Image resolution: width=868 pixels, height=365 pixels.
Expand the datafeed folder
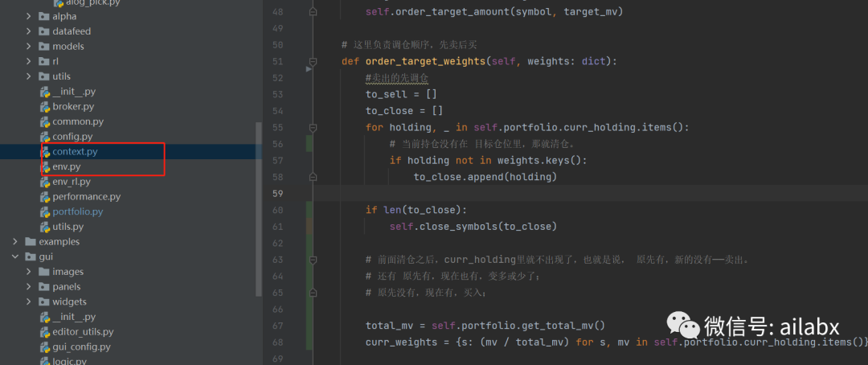coord(29,31)
